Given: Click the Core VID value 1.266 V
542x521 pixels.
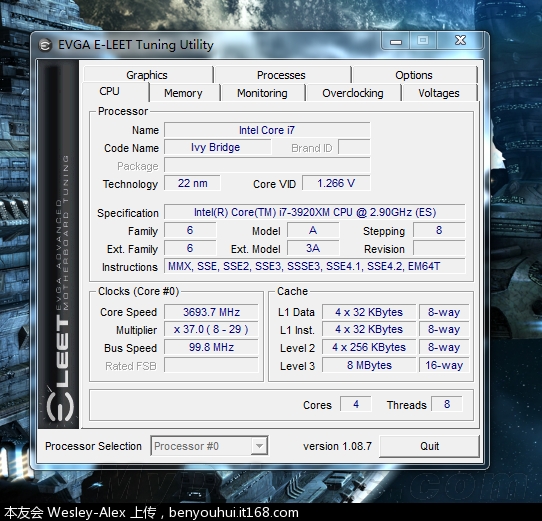Looking at the screenshot, I should click(x=336, y=183).
